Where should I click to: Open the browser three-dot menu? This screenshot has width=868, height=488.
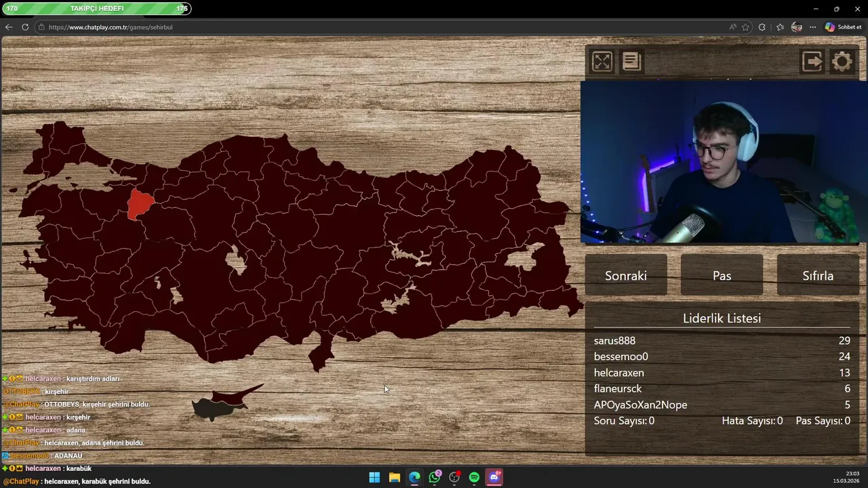click(813, 27)
